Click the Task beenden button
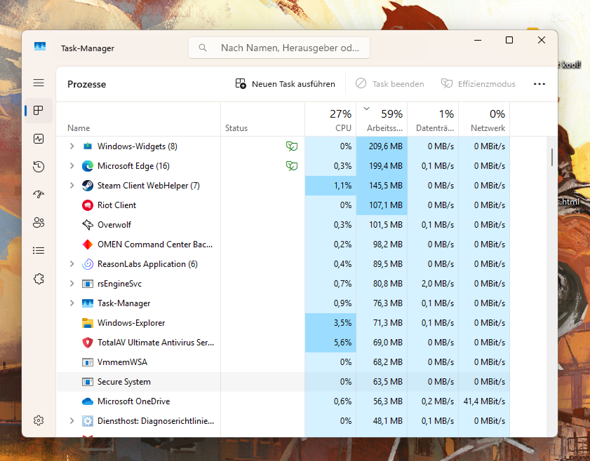The height and width of the screenshot is (461, 590). [x=390, y=84]
